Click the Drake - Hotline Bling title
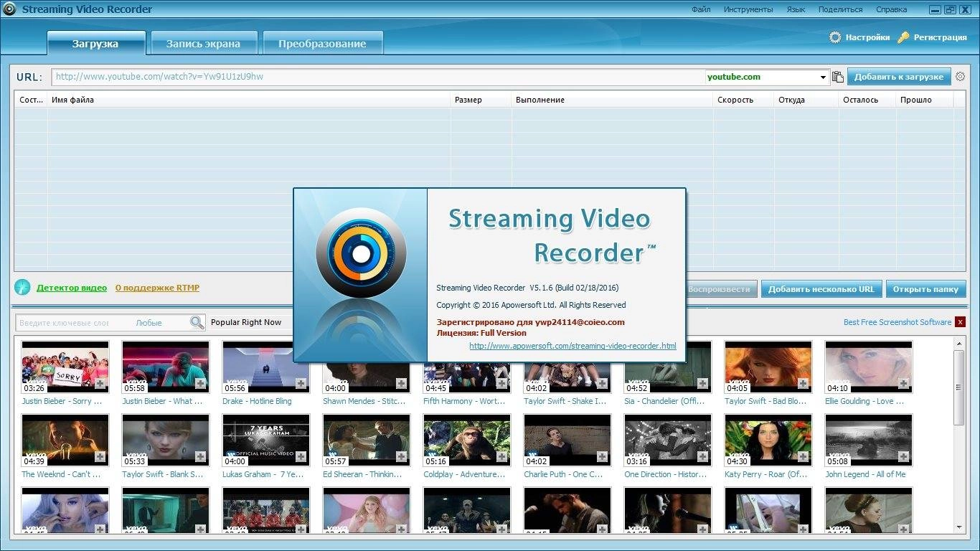This screenshot has height=551, width=980. pyautogui.click(x=257, y=401)
